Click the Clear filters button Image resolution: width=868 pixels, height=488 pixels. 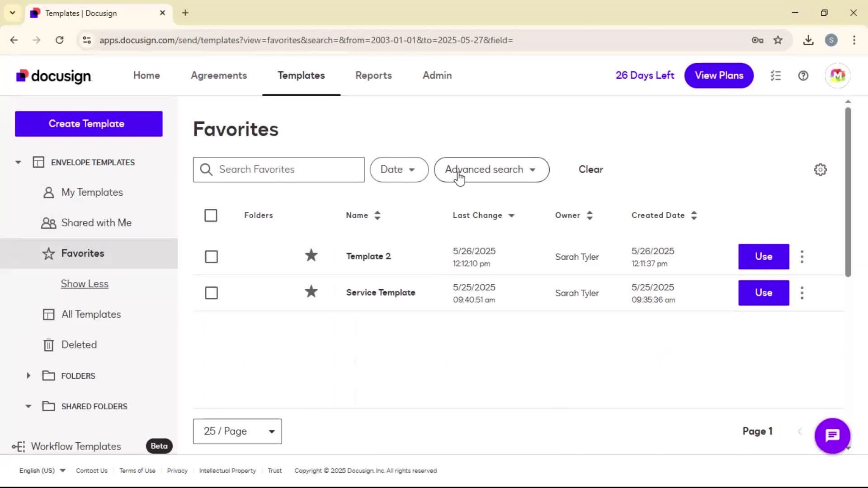click(590, 169)
